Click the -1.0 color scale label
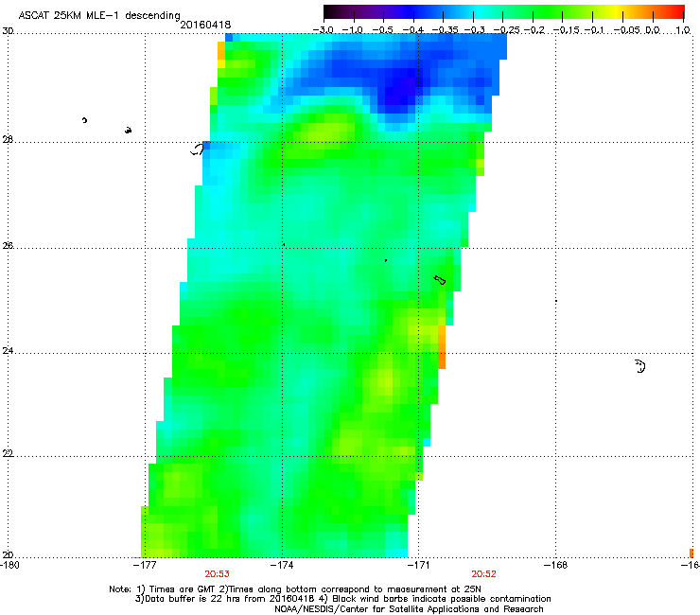 click(x=352, y=30)
